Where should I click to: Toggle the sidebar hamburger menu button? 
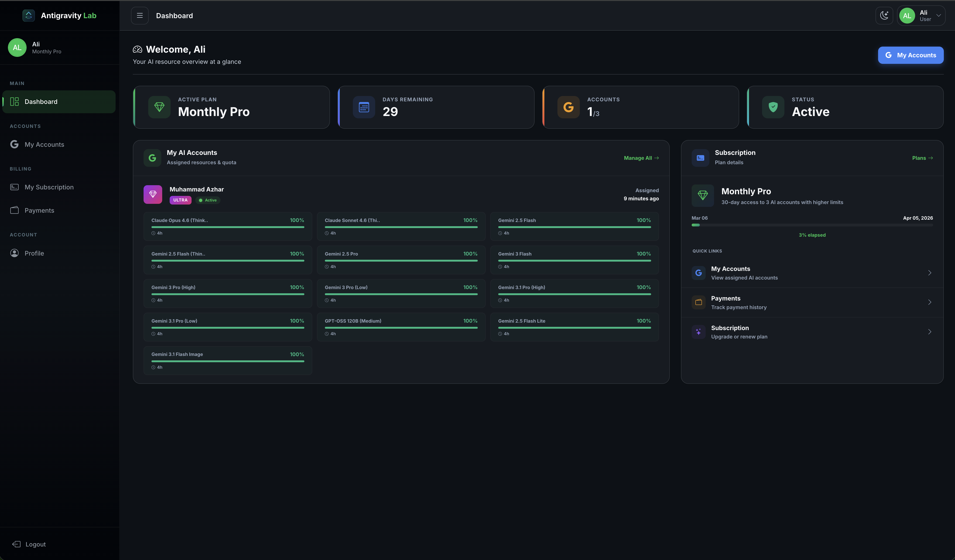139,16
